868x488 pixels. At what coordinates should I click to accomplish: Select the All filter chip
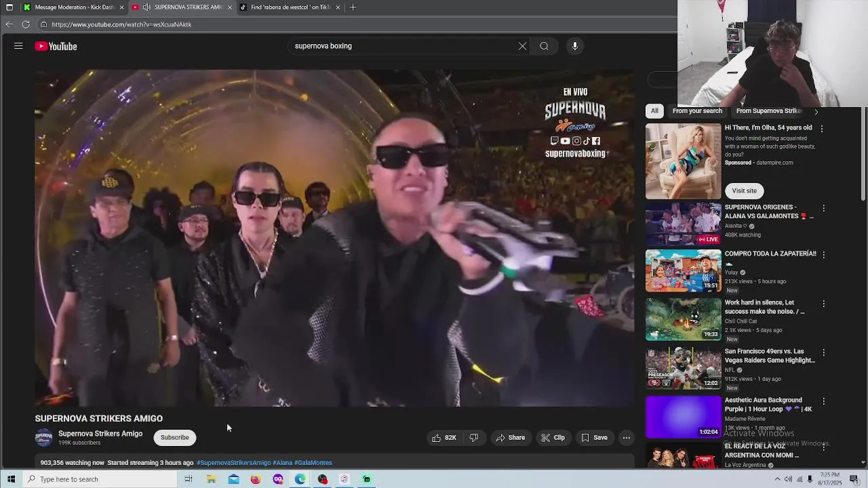654,110
